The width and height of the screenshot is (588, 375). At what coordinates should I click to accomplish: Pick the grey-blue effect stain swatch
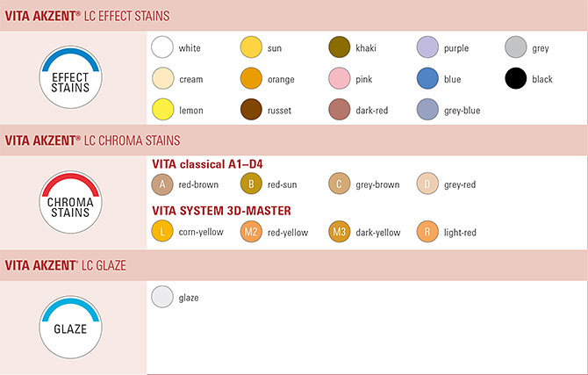pyautogui.click(x=428, y=111)
